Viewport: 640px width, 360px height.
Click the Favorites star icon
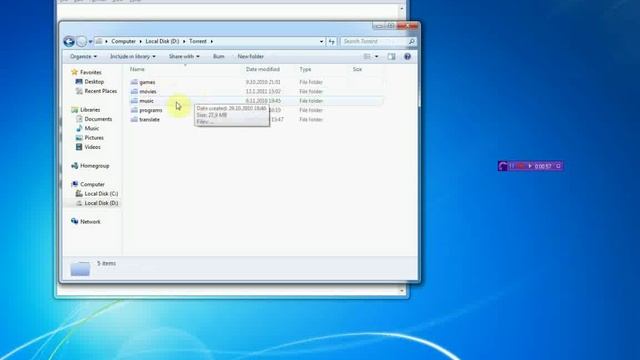[74, 72]
